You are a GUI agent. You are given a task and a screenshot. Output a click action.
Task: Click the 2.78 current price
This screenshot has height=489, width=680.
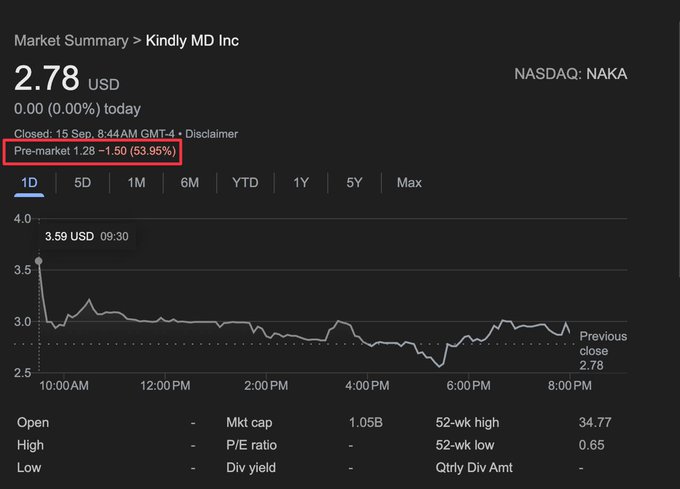coord(47,78)
